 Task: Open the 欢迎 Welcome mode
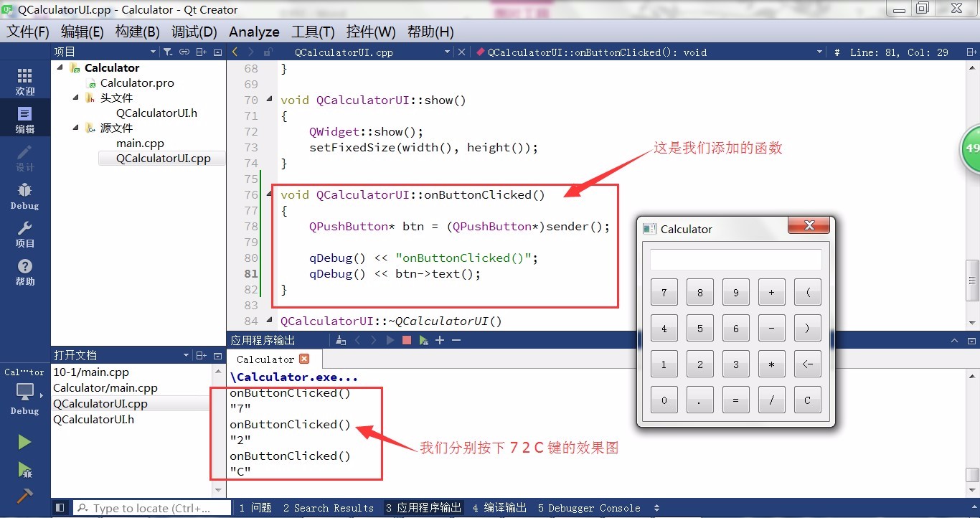tap(25, 82)
